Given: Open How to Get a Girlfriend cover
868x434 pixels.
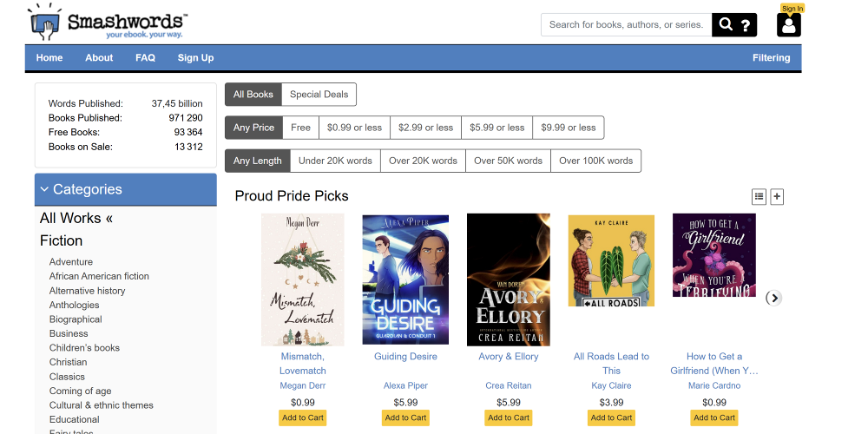Looking at the screenshot, I should 714,255.
